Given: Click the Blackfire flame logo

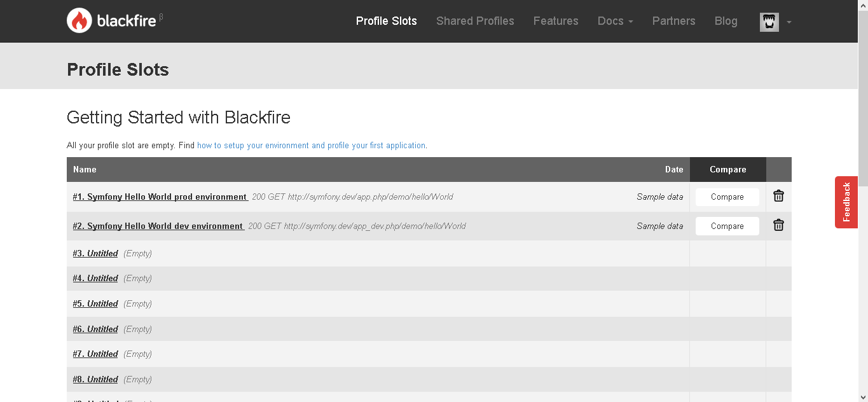Looking at the screenshot, I should click(x=79, y=21).
